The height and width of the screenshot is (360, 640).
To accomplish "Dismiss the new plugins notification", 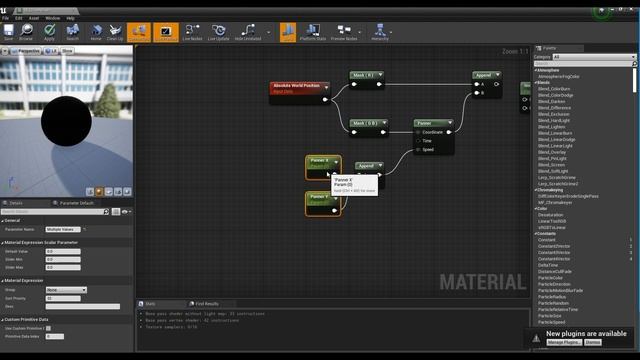I will tap(593, 342).
